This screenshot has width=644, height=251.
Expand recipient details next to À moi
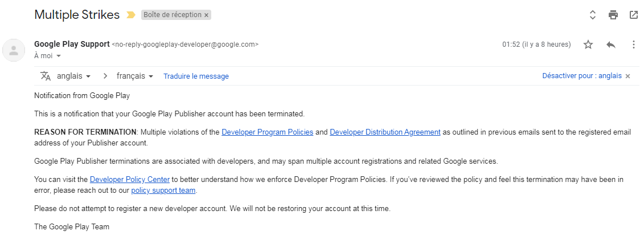[59, 56]
